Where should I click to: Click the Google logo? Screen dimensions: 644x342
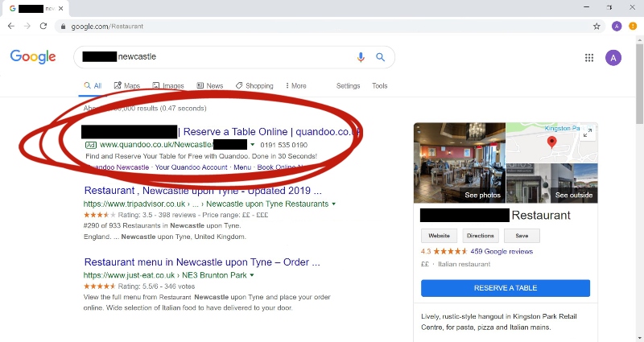pos(33,57)
